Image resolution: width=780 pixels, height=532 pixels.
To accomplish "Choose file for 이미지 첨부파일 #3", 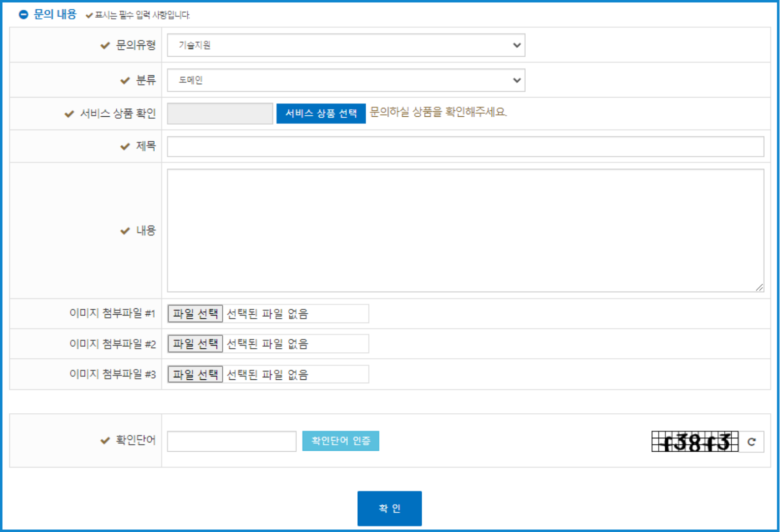I will [195, 375].
